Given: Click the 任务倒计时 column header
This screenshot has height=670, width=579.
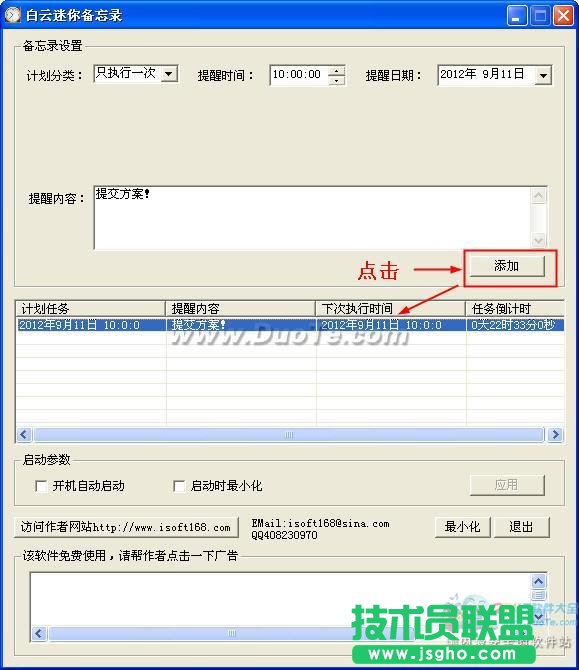Looking at the screenshot, I should click(x=515, y=309).
